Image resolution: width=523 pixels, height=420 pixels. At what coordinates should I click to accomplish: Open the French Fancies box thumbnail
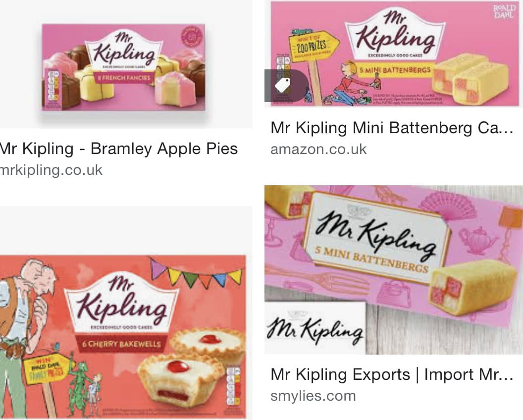[123, 67]
